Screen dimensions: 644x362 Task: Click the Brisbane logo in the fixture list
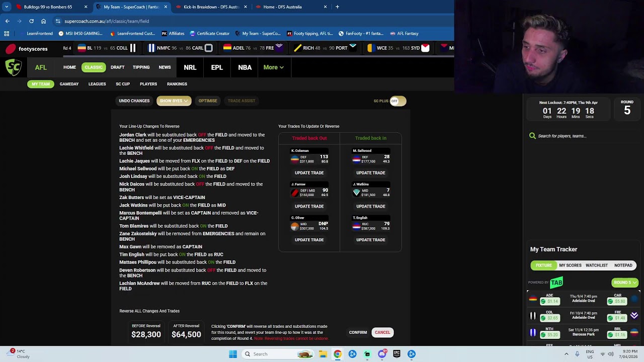click(x=634, y=332)
